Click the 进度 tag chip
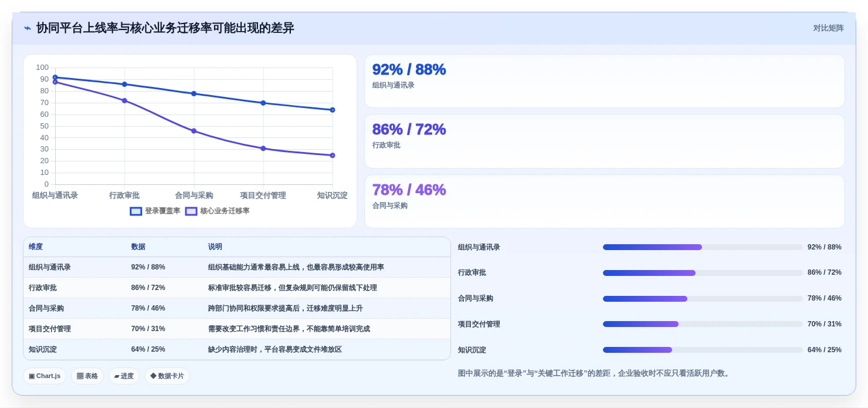This screenshot has width=868, height=408. pyautogui.click(x=124, y=376)
